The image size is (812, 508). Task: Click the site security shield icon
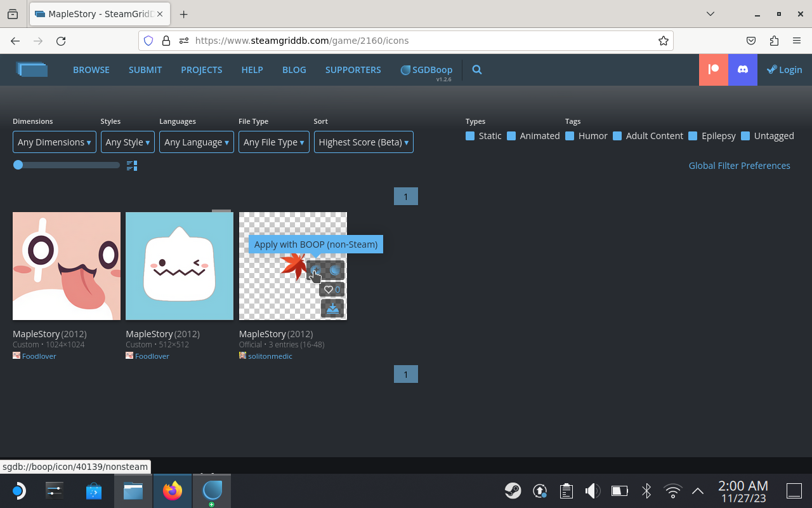[x=148, y=41]
